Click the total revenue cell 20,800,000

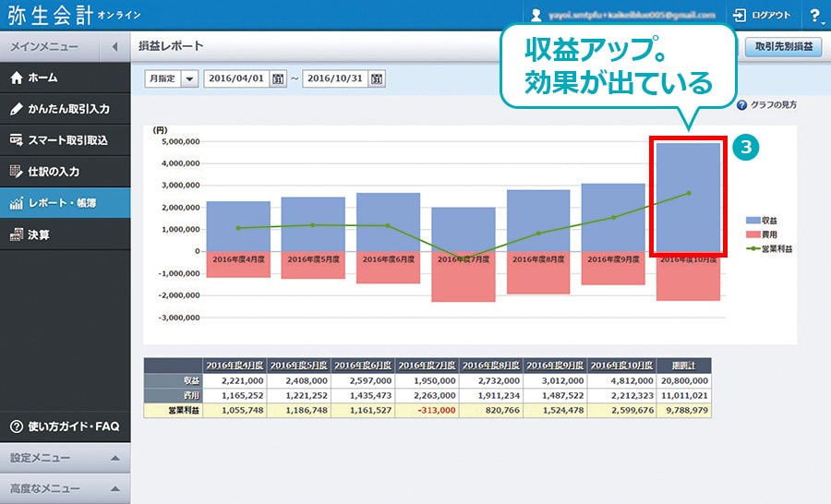point(683,380)
